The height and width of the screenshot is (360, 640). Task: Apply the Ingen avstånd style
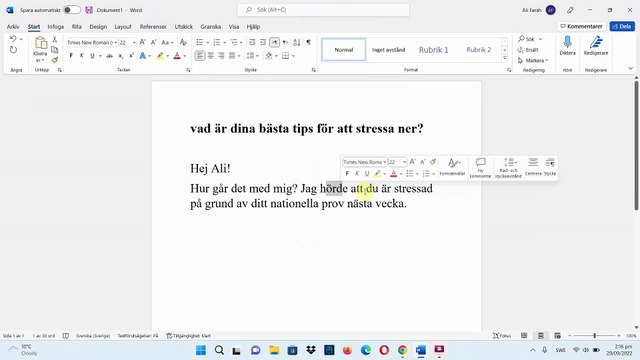388,50
